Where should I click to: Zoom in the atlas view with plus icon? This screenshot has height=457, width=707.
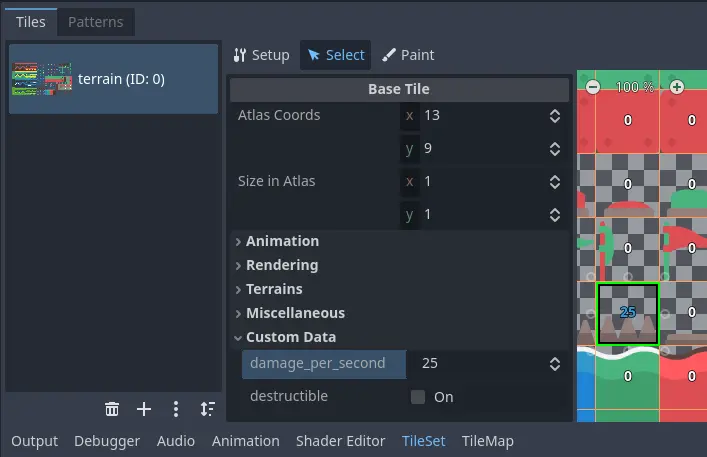677,88
